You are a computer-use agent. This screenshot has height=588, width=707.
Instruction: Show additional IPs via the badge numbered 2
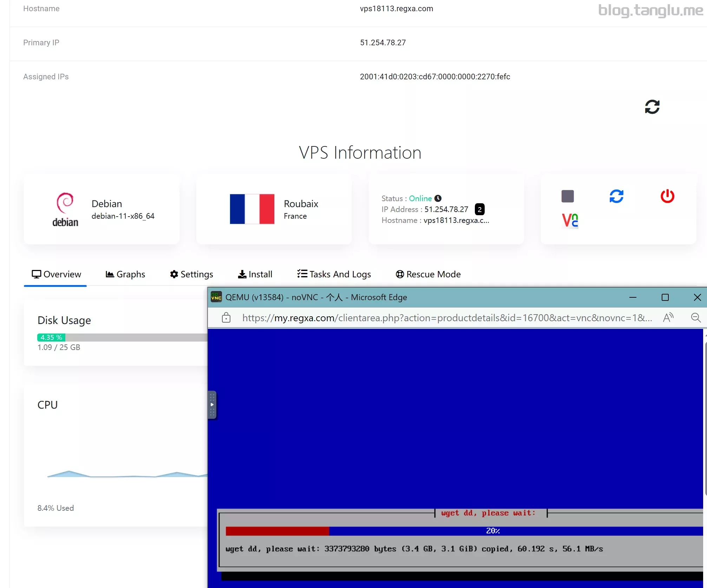point(479,209)
